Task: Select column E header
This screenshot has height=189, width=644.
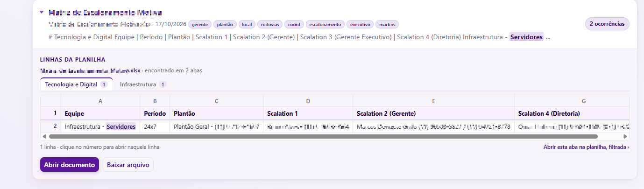Action: [x=433, y=101]
